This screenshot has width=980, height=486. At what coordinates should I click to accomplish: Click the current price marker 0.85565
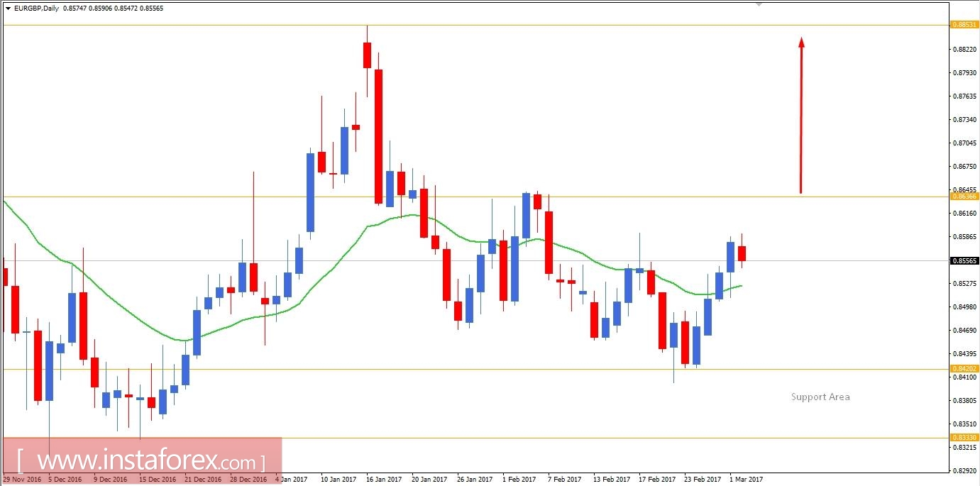pos(964,260)
